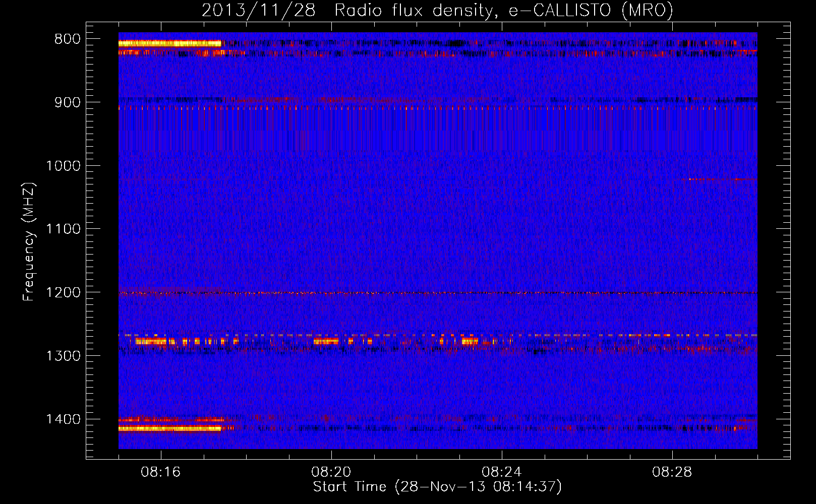816x504 pixels.
Task: Click the plot title '2013/11/28 Radio flux density, e-CALLISTO (MRO)'
Action: click(x=437, y=10)
